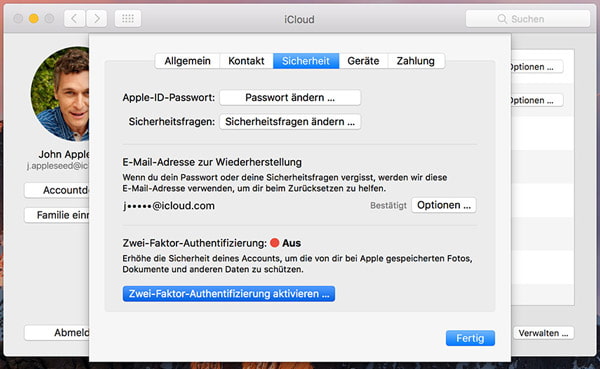Click Verwalten button in iCloud window
The width and height of the screenshot is (600, 369).
click(543, 333)
